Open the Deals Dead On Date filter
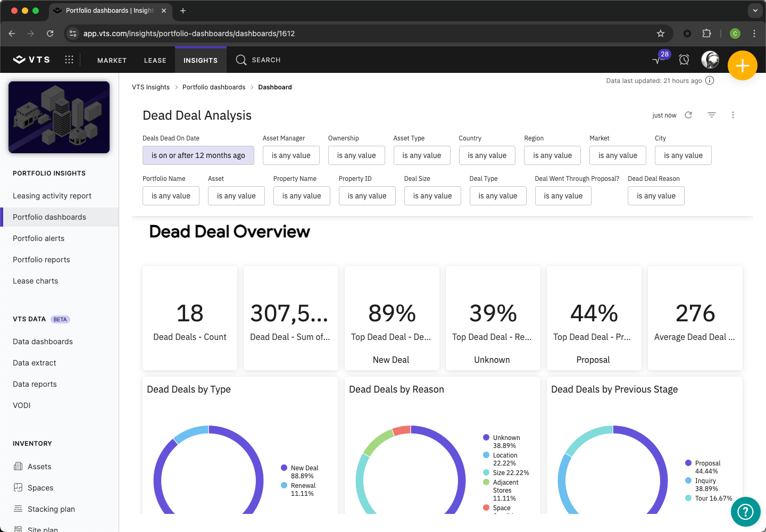Screen dimensions: 766x532 coord(198,155)
